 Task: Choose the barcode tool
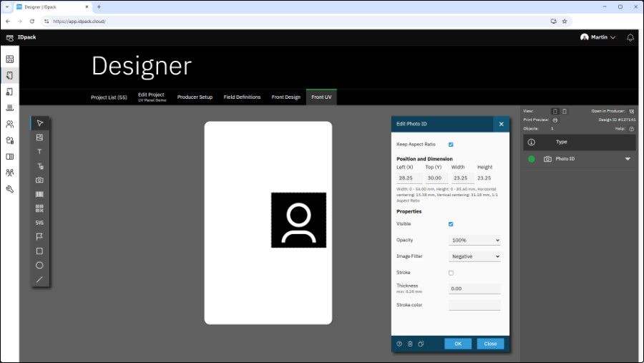click(39, 194)
